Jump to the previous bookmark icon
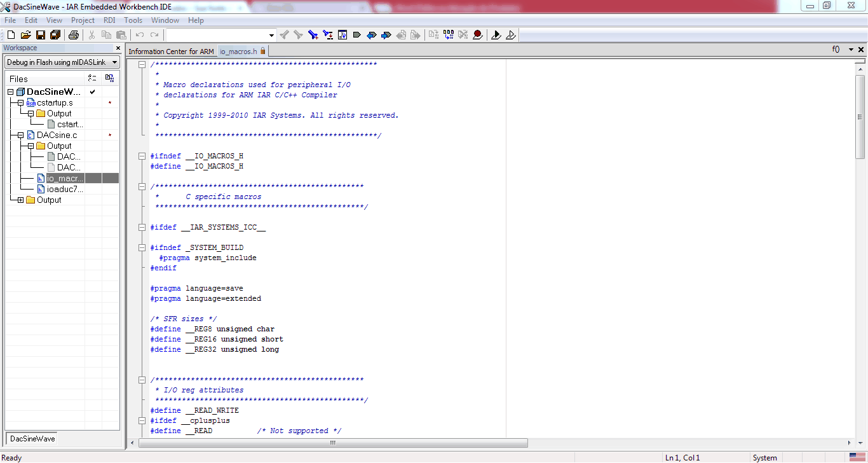Viewport: 868px width, 463px height. click(371, 35)
